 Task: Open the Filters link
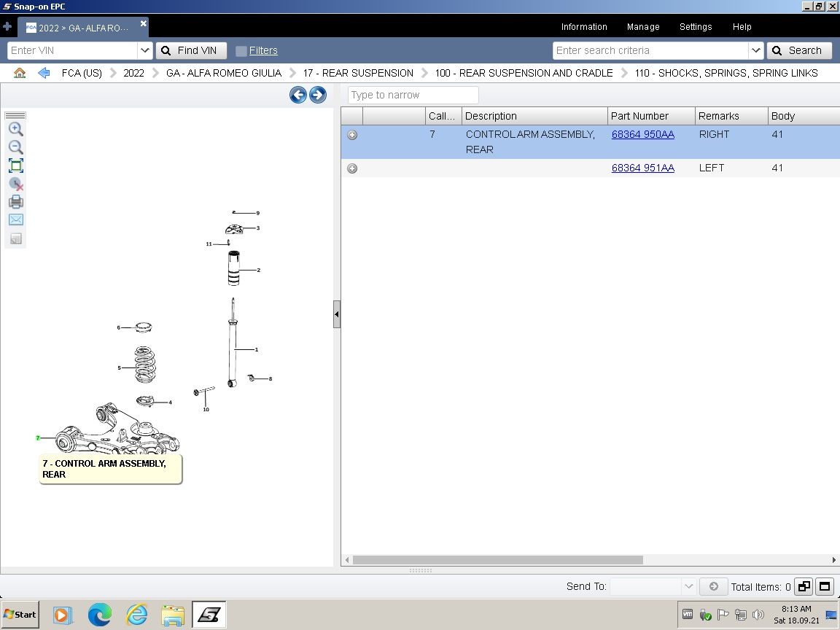263,50
